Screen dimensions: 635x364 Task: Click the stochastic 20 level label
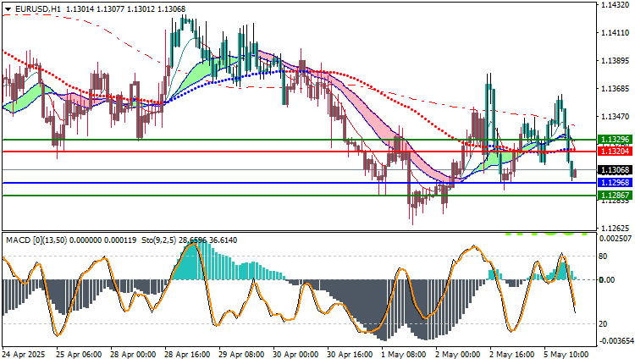603,324
